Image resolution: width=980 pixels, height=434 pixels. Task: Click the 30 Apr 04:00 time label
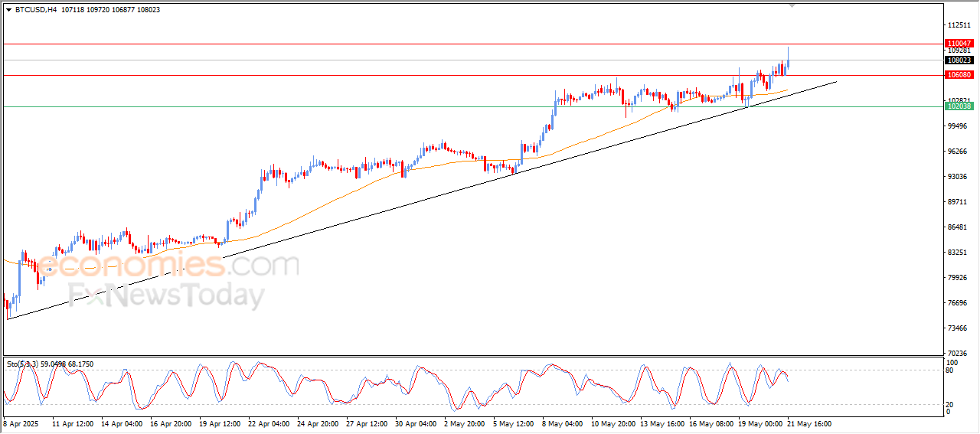(416, 423)
